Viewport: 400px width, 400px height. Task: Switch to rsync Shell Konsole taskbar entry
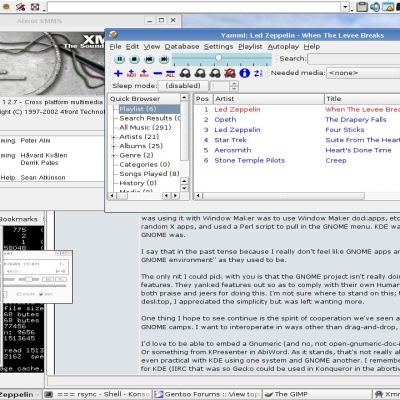(98, 394)
